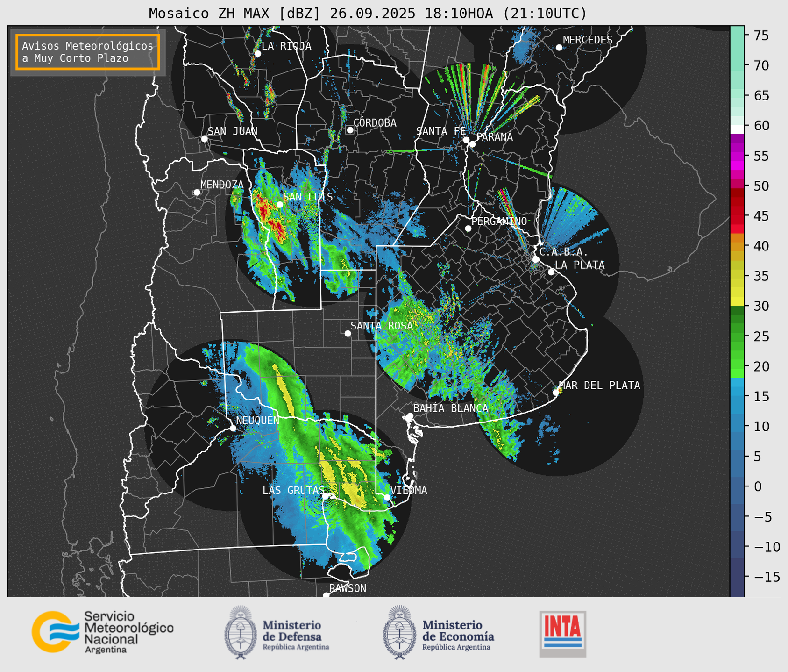
Task: Click the SAN JUAN city marker dot
Action: [x=204, y=139]
